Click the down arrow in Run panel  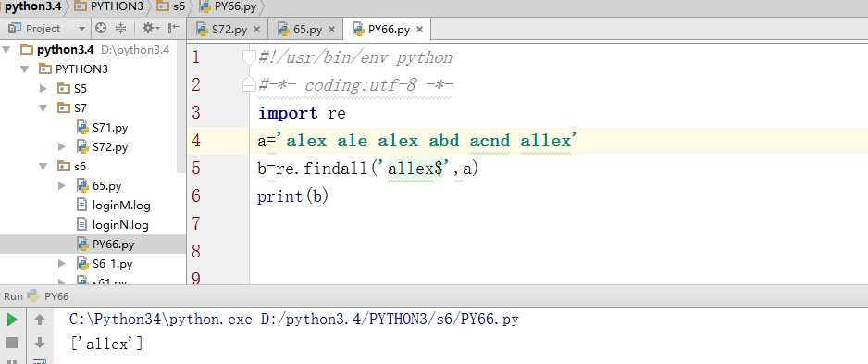coord(39,343)
